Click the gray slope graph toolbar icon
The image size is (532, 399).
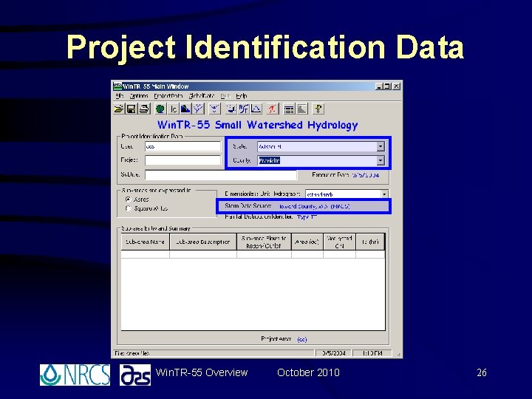pyautogui.click(x=301, y=109)
